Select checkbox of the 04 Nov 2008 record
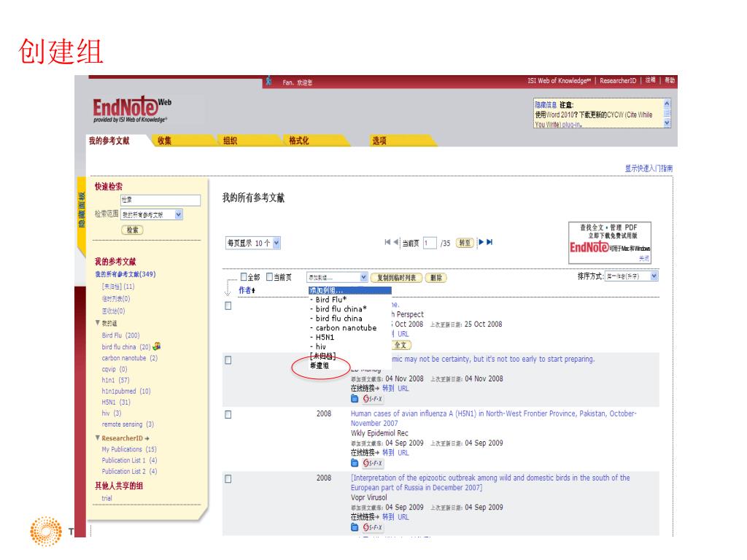 [228, 360]
